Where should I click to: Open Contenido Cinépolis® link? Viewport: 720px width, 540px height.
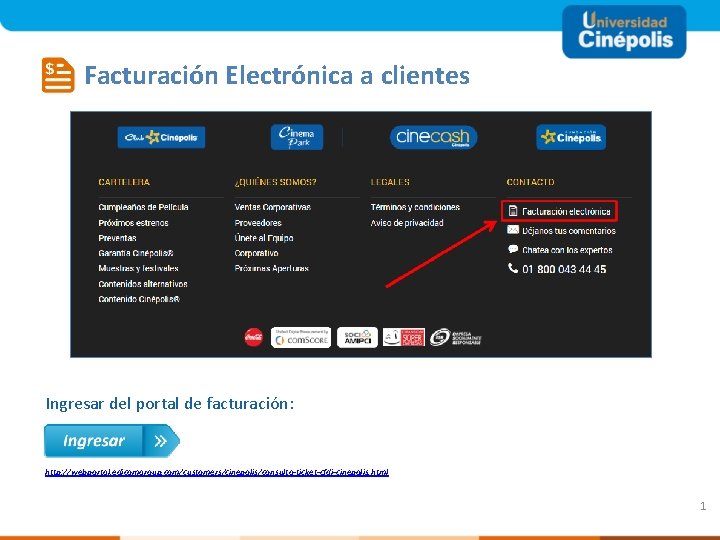click(x=139, y=299)
